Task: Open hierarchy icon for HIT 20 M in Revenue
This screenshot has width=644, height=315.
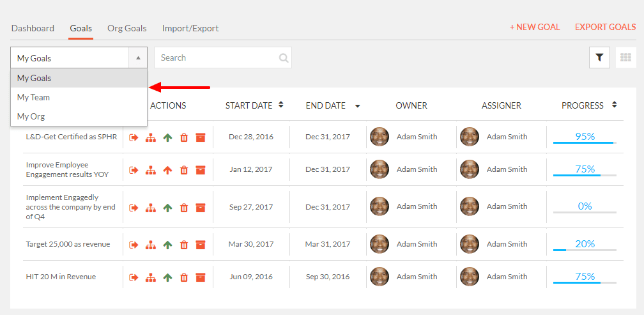Action: click(x=151, y=277)
